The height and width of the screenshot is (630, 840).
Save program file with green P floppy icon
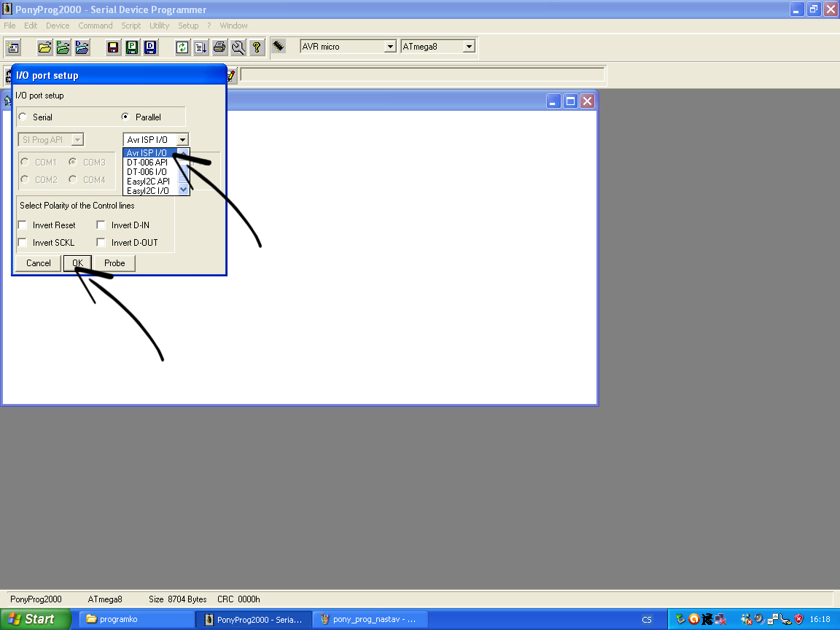pyautogui.click(x=132, y=47)
